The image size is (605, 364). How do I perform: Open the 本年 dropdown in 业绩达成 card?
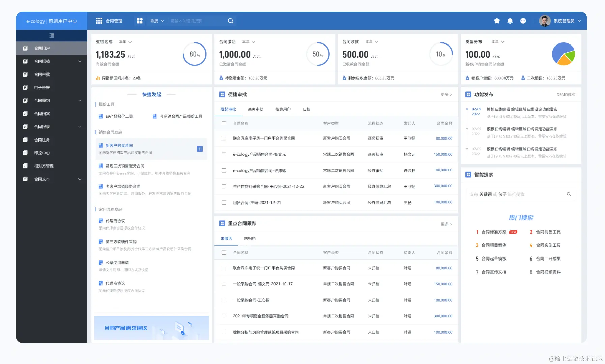coord(125,42)
